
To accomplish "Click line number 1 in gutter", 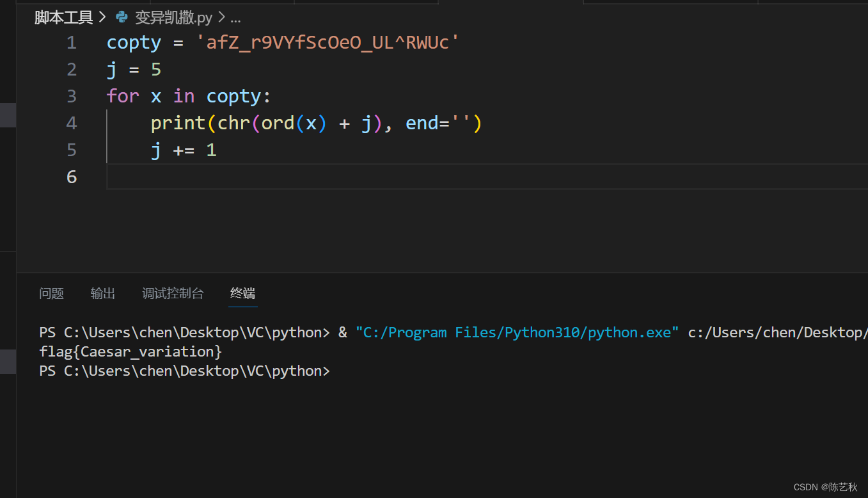I will 72,43.
